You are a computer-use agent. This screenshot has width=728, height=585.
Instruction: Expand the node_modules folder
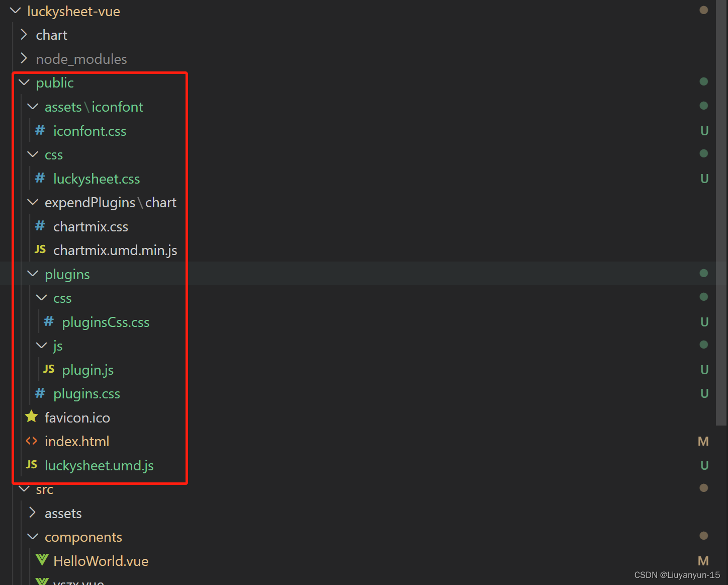click(24, 59)
